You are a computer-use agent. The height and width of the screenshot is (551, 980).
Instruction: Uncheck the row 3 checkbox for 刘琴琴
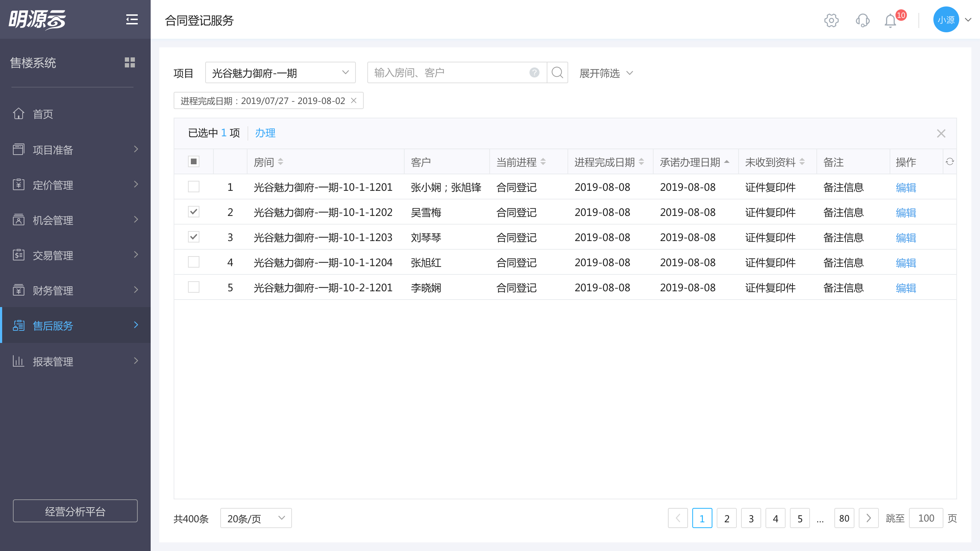pos(194,237)
